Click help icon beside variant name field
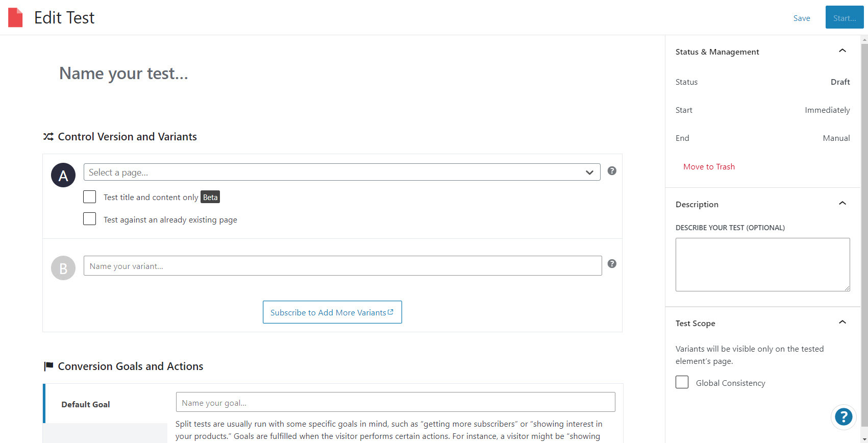The height and width of the screenshot is (443, 868). (x=612, y=264)
